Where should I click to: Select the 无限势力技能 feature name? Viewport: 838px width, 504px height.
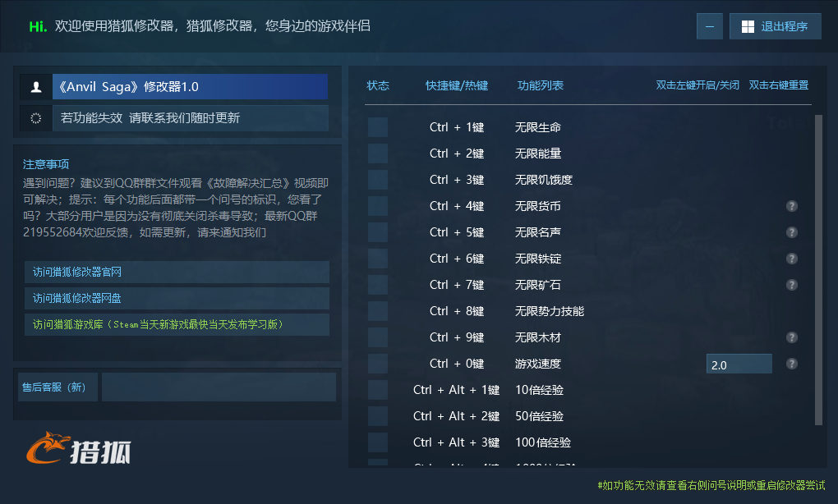point(550,311)
